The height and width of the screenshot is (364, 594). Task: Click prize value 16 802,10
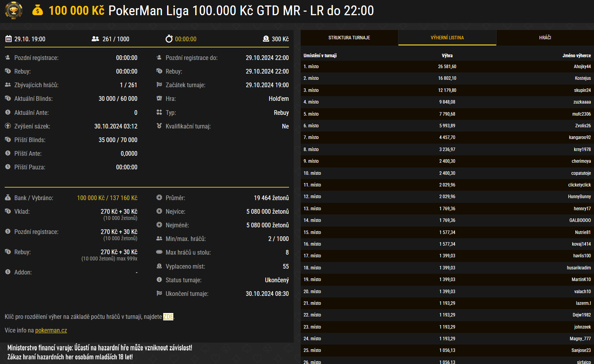point(447,78)
